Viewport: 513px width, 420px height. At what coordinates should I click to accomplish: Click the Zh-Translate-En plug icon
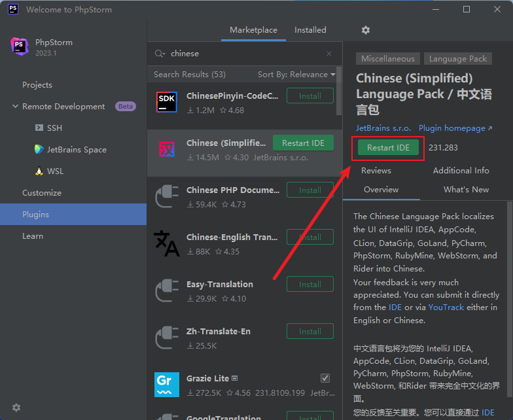tap(167, 338)
